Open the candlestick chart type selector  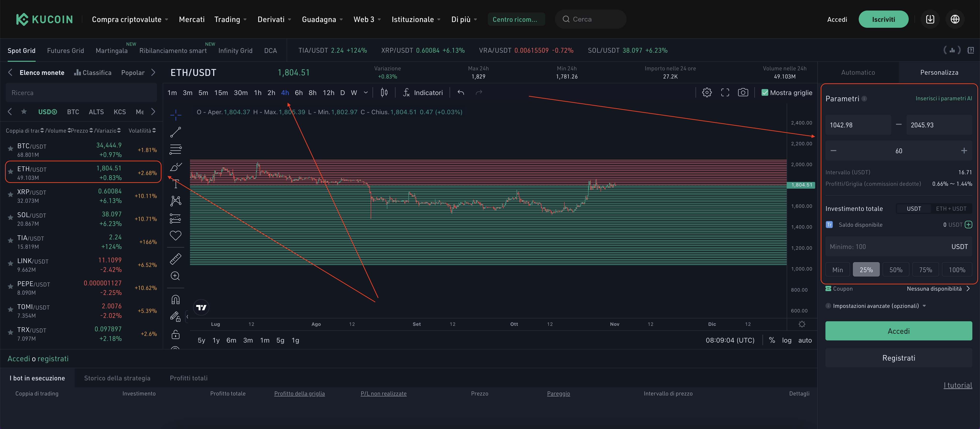tap(384, 92)
